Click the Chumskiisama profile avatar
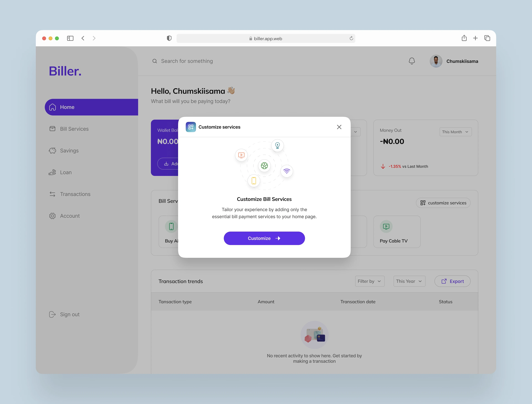Viewport: 532px width, 404px height. tap(436, 61)
